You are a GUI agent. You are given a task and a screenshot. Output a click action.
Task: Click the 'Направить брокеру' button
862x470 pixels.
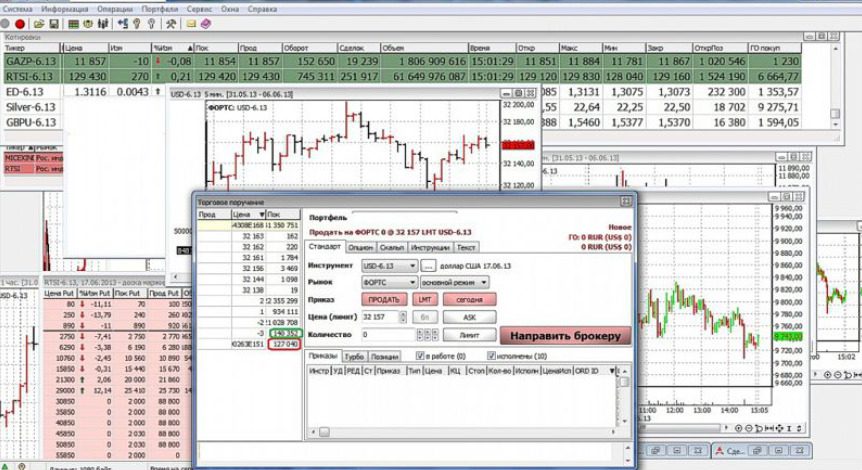565,336
